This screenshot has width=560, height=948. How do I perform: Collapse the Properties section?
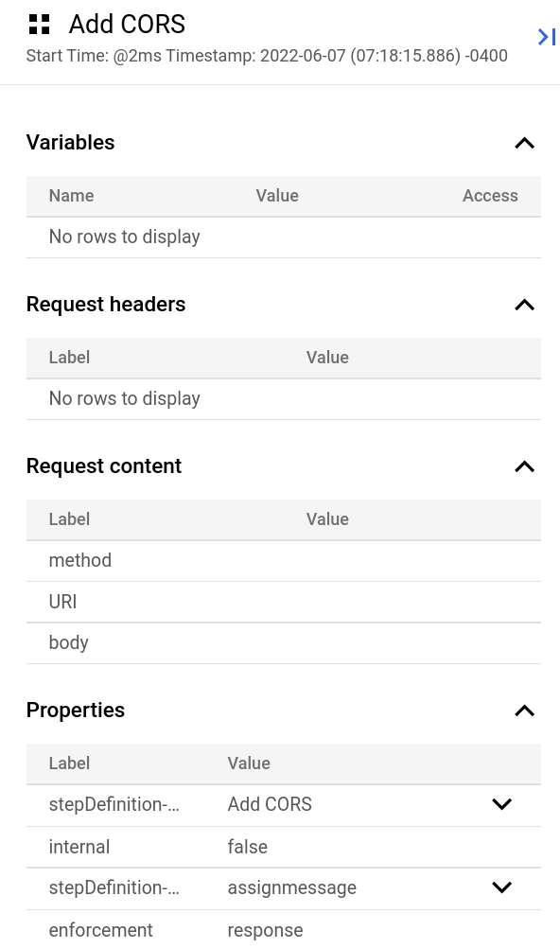524,711
